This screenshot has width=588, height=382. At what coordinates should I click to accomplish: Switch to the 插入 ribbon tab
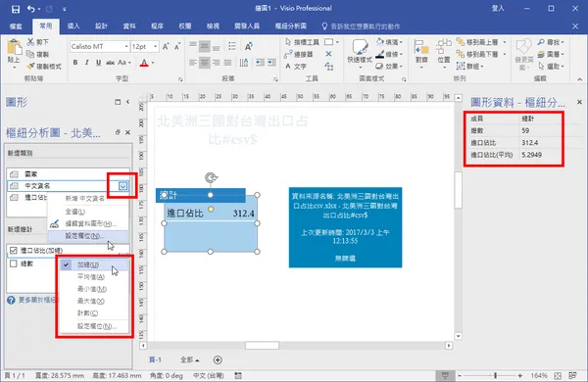click(73, 25)
